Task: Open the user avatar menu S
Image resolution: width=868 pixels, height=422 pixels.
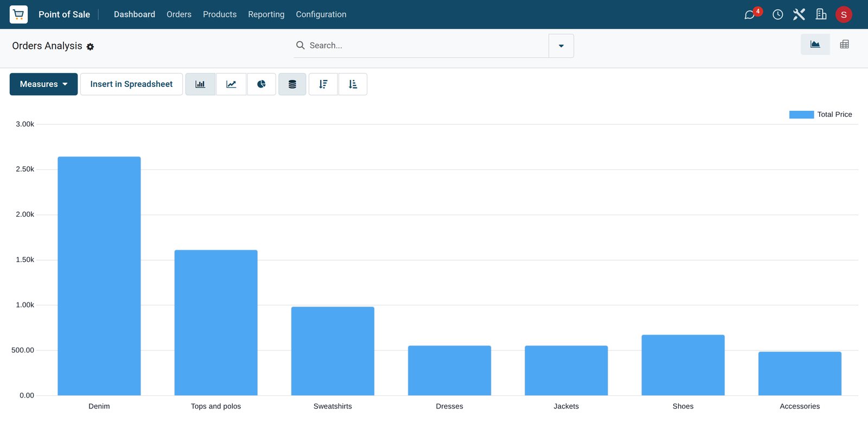Action: 844,15
